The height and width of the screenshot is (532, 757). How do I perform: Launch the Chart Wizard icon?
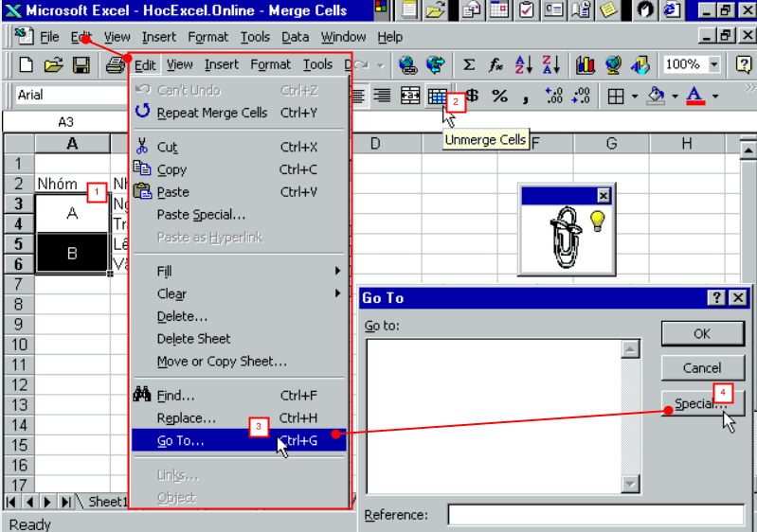coord(586,64)
